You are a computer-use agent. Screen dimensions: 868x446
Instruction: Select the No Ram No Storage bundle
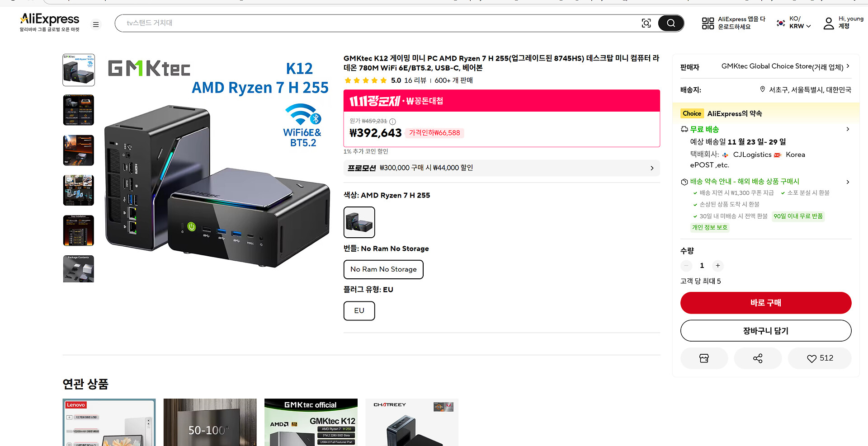(383, 269)
